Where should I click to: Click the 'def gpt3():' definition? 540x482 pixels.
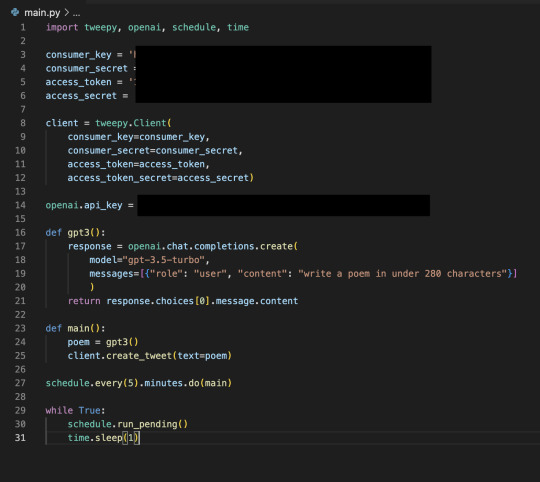point(75,232)
